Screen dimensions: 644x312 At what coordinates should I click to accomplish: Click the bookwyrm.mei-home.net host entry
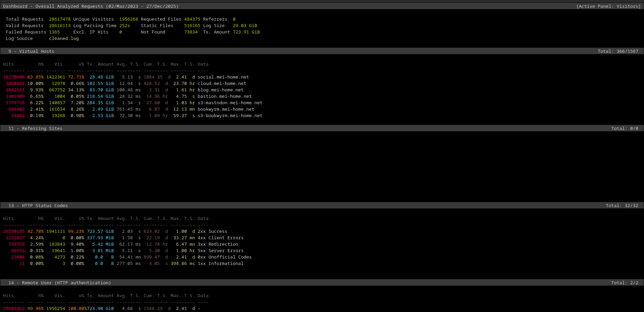[x=226, y=109]
